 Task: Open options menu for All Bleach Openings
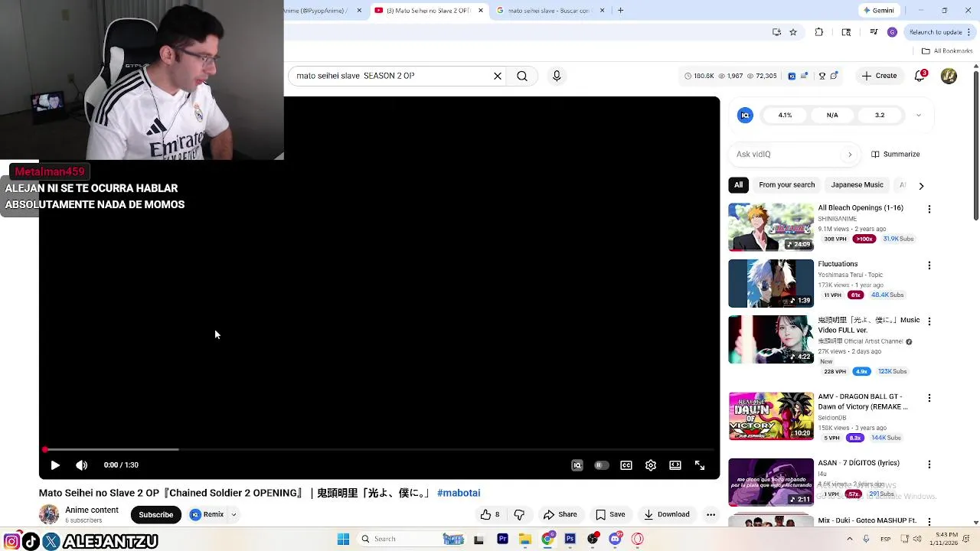click(929, 209)
